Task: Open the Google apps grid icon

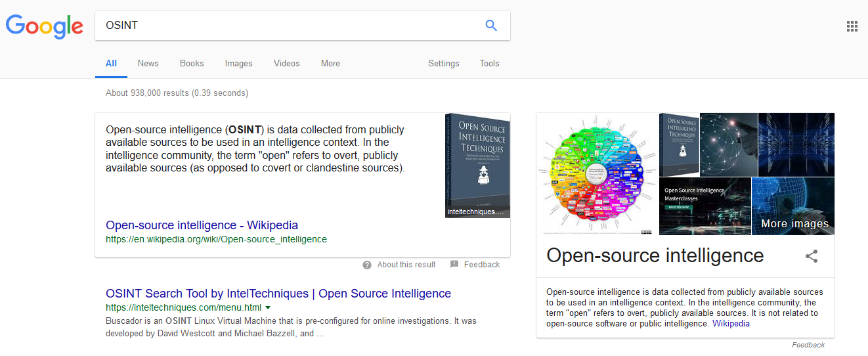Action: (x=852, y=26)
